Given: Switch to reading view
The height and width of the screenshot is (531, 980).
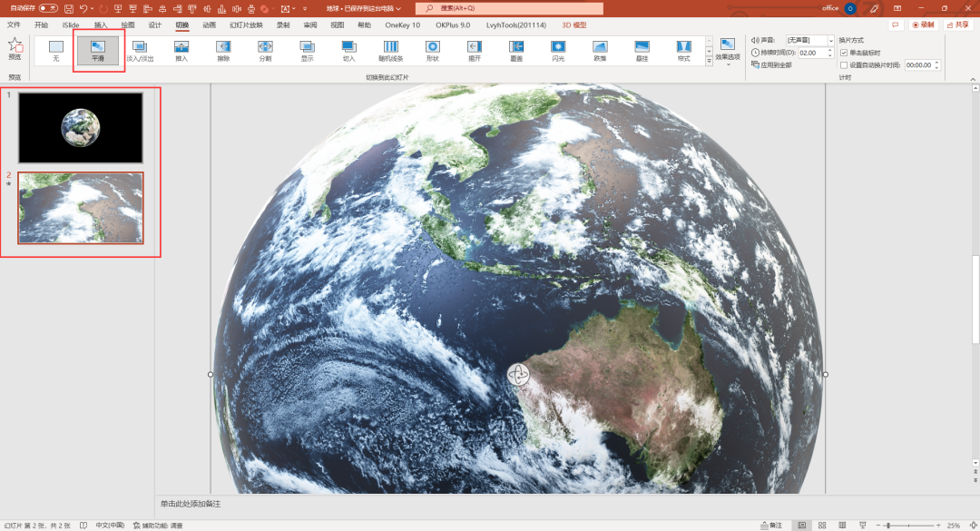Looking at the screenshot, I should [842, 526].
